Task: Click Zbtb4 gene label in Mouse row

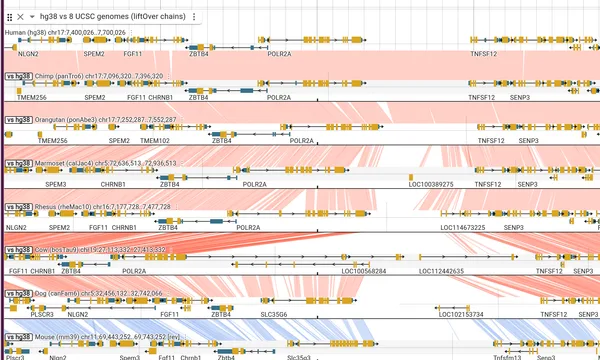Action: coord(226,358)
